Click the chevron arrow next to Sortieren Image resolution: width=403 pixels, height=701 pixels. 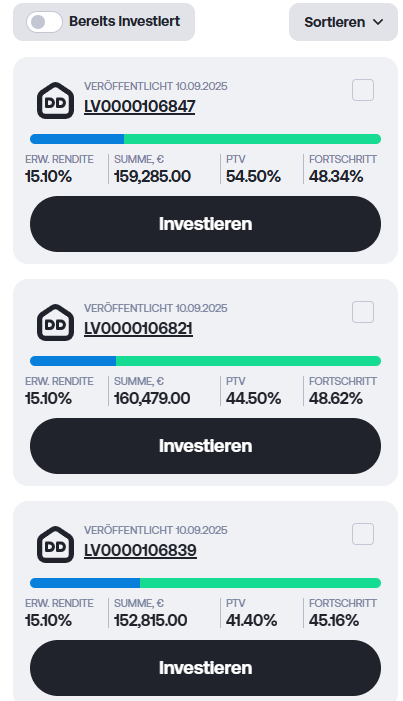point(378,22)
